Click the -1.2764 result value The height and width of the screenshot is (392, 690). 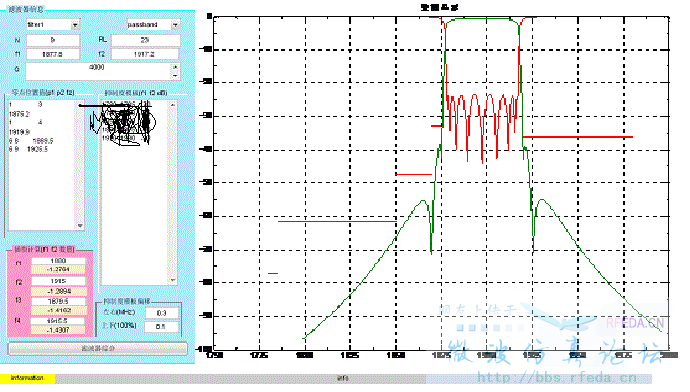click(x=59, y=269)
